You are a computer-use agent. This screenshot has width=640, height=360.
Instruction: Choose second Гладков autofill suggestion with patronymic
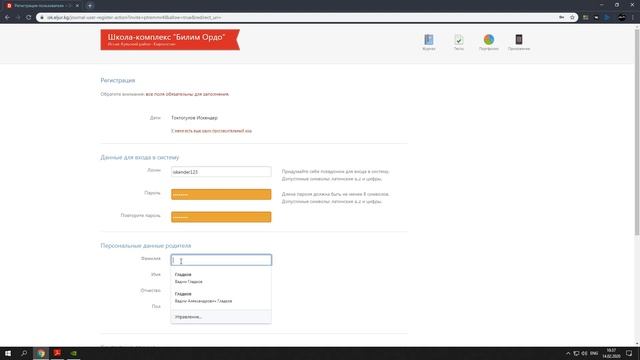click(x=221, y=298)
